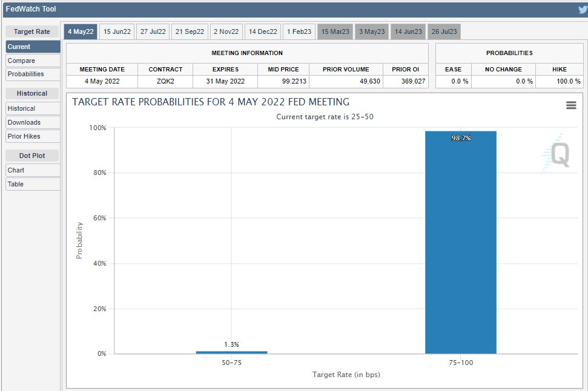The image size is (588, 391).
Task: Open the Dot Plot Table view
Action: pos(33,184)
